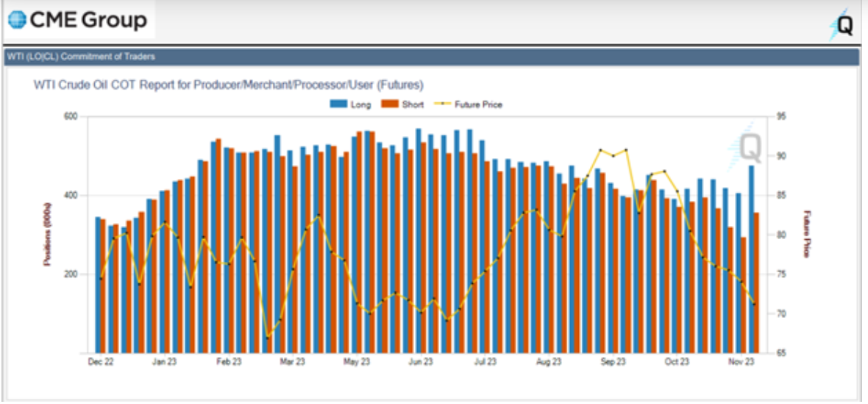Click the tall blue Long bar above Nov 23
Screen dimensions: 868x404
(x=751, y=258)
